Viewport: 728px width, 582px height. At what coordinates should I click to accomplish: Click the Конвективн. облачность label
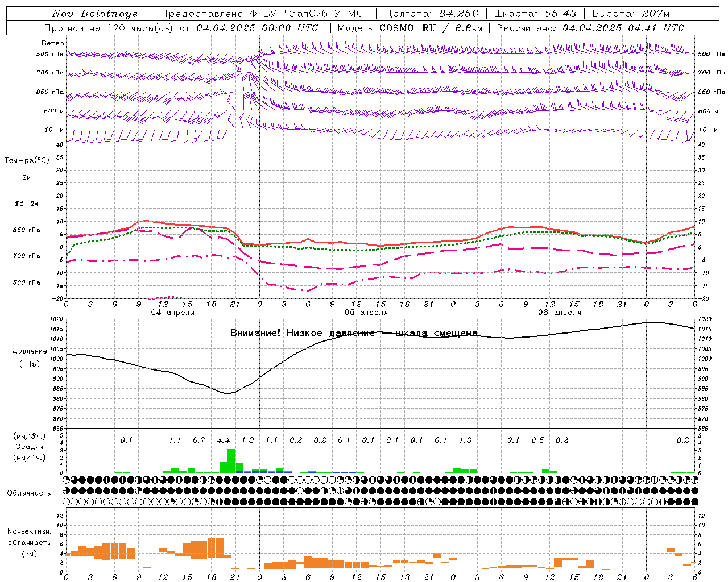coord(29,542)
